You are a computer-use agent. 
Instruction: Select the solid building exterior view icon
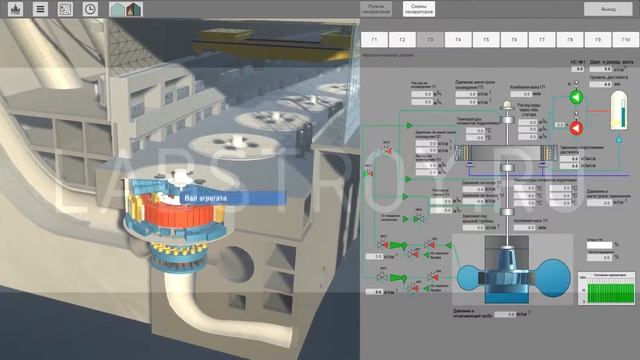[x=118, y=9]
